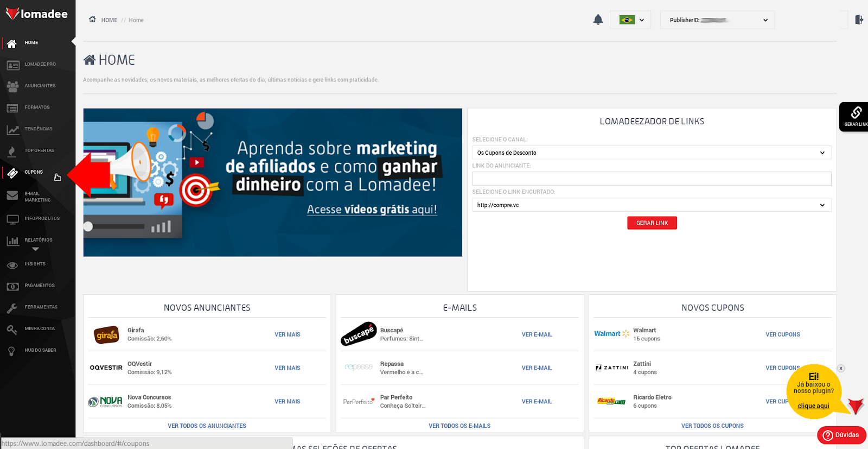Click Ver Todos os Anunciantes link
Image resolution: width=868 pixels, height=449 pixels.
[207, 426]
